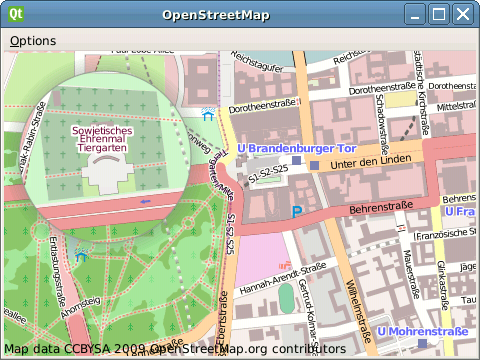Open the Options menu
This screenshot has width=480, height=360.
(x=33, y=41)
